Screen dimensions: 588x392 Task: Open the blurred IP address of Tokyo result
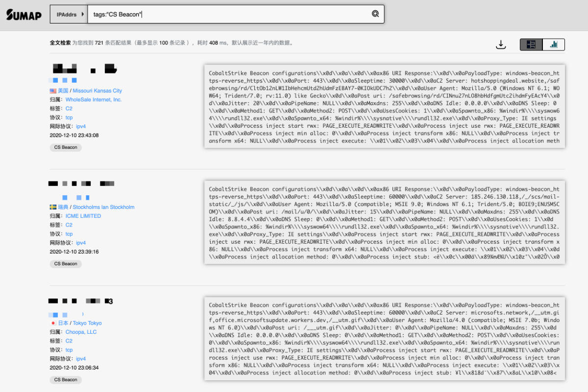pyautogui.click(x=81, y=301)
